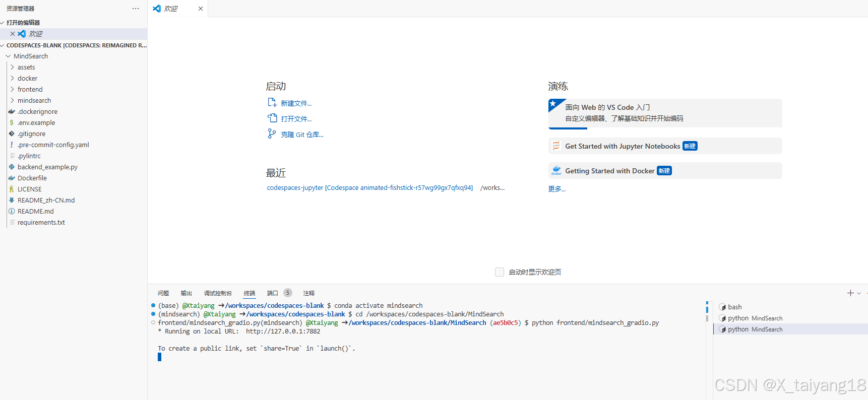
Task: Switch to the 输出 panel tab
Action: (187, 293)
